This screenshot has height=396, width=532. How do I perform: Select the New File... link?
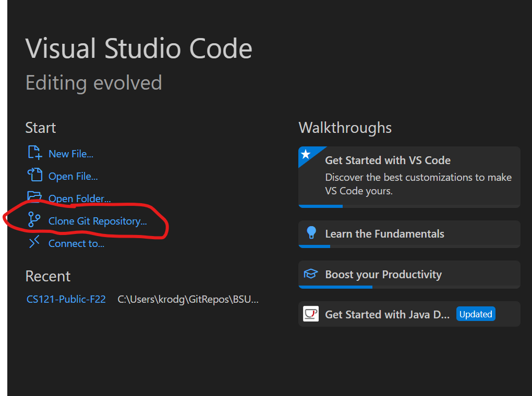point(71,154)
